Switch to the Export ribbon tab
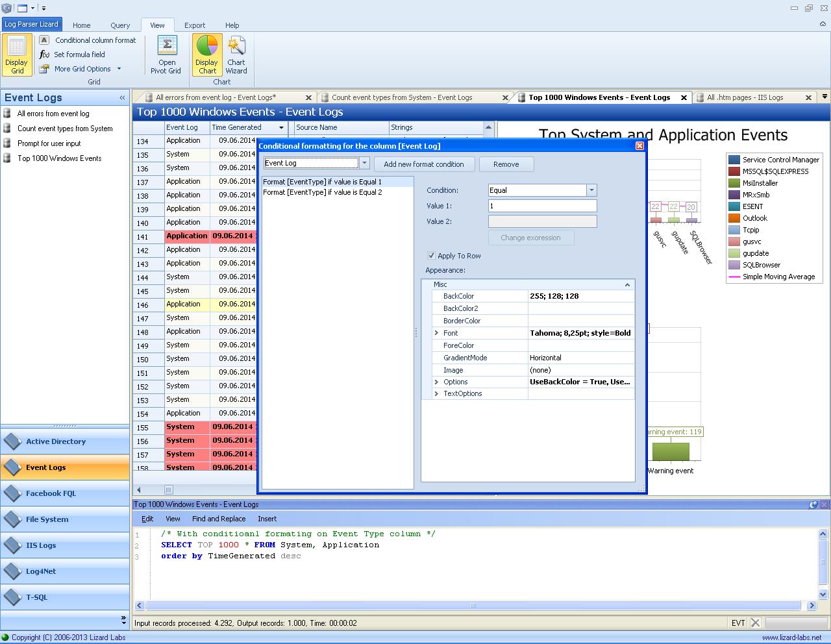This screenshot has width=831, height=644. 195,25
